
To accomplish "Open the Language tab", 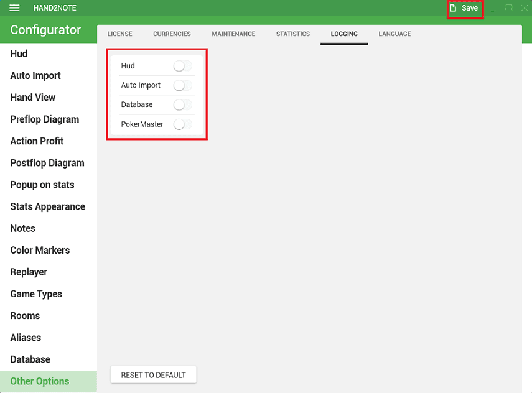I will pyautogui.click(x=394, y=34).
